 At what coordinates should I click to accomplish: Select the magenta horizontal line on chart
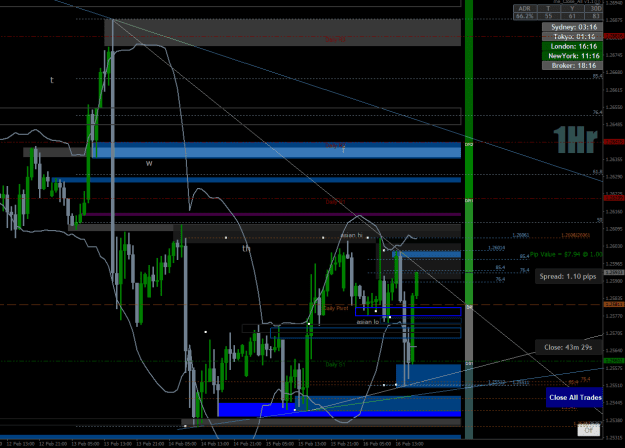tap(273, 214)
